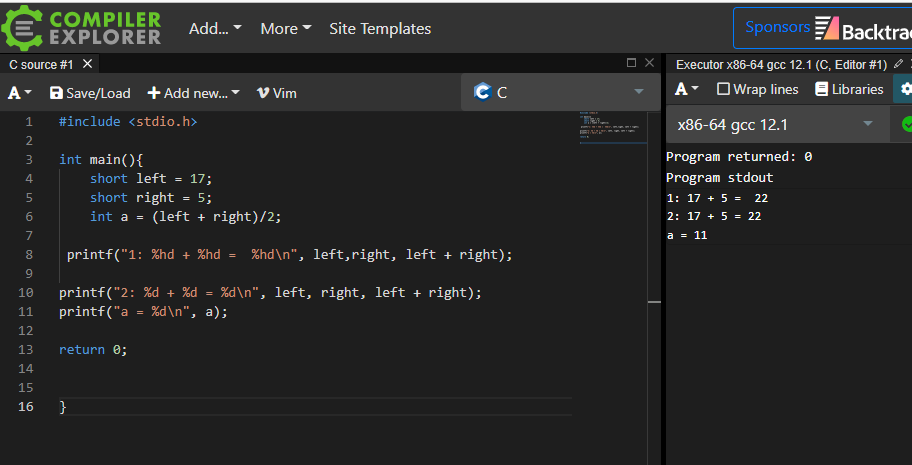Close the C source editor pane
The image size is (912, 465).
650,63
